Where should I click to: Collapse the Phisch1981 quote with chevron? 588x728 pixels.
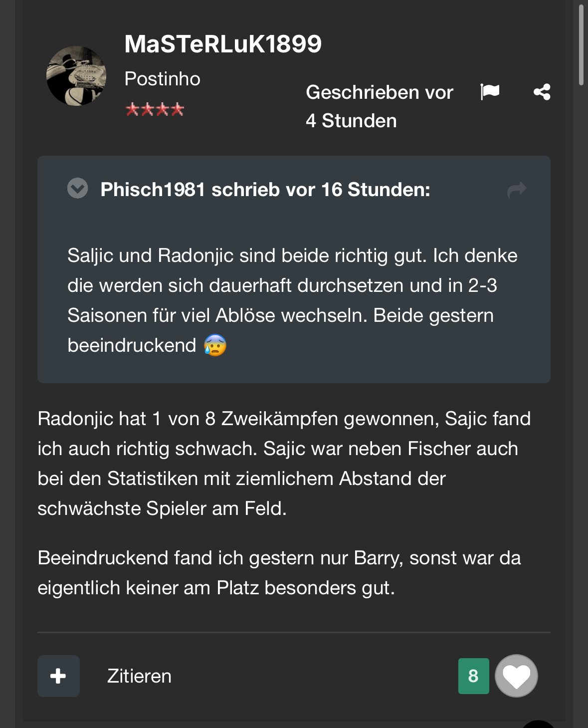(x=77, y=189)
